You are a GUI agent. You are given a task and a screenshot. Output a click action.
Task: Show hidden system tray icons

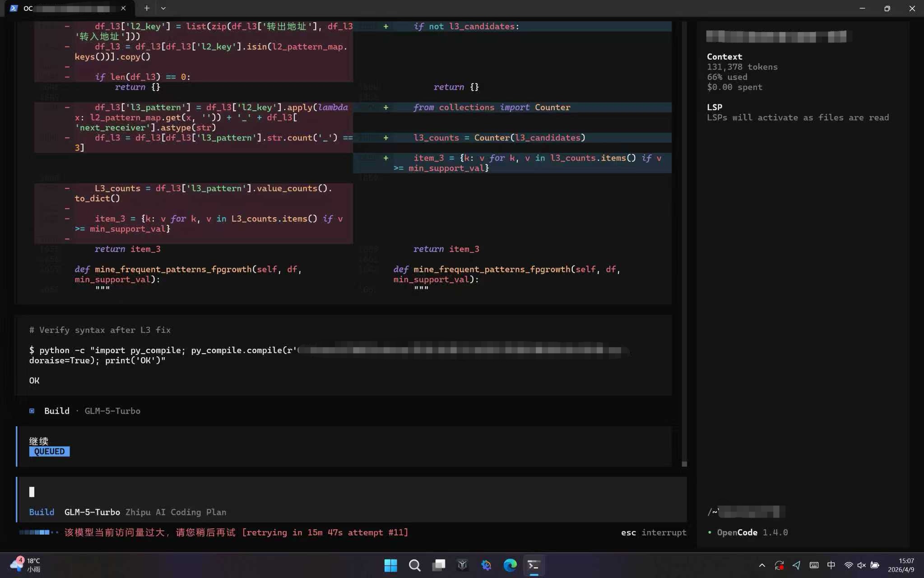762,565
